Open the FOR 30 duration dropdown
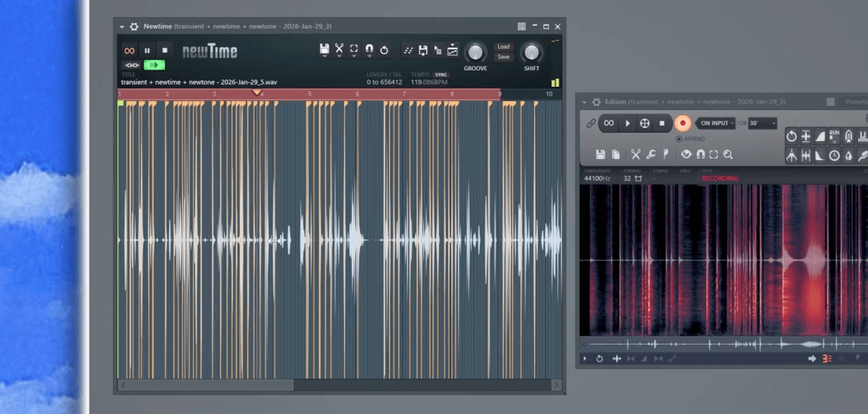The width and height of the screenshot is (868, 414). pos(763,123)
